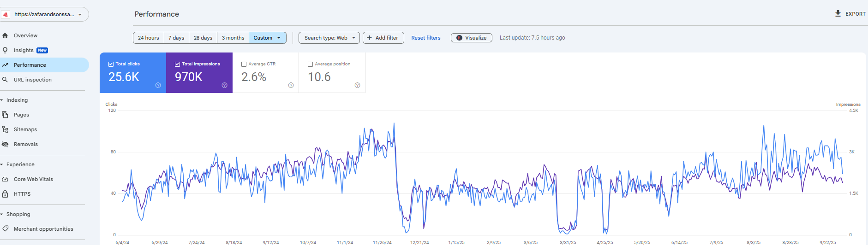Click help icon on Total clicks card

158,85
